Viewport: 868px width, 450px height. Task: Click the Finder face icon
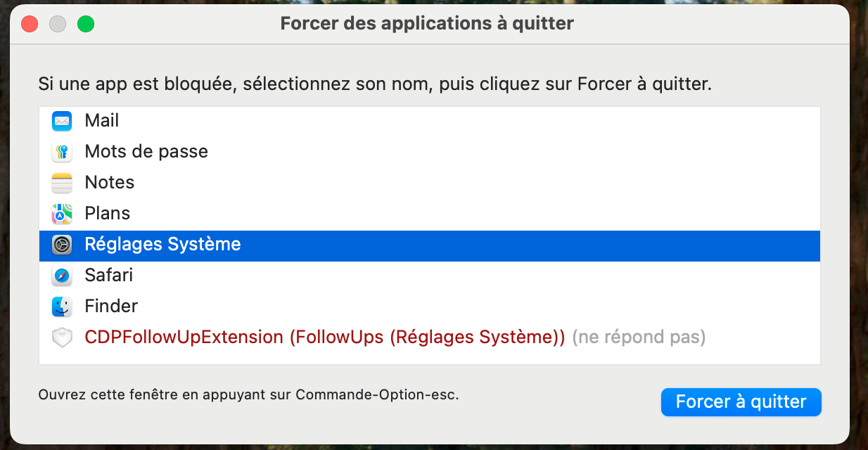[62, 307]
